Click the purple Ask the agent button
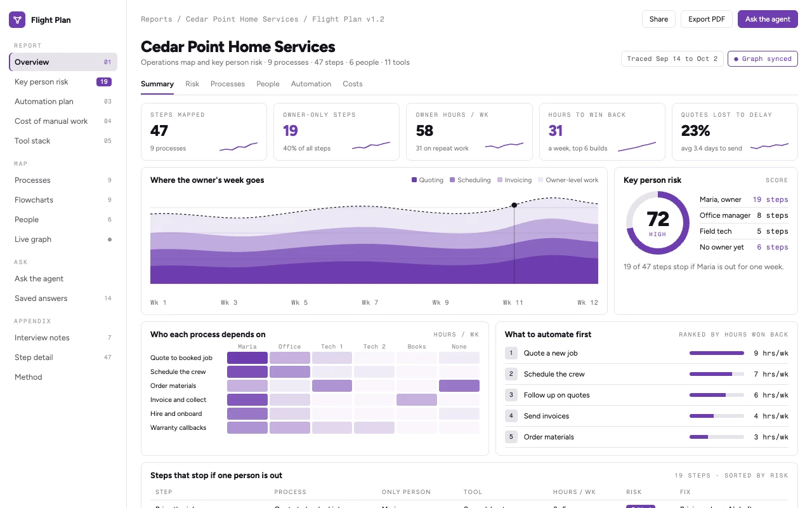Screen dimensions: 812x508 tap(768, 19)
